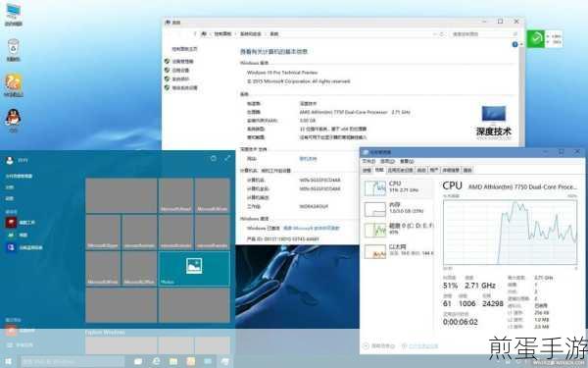588x368 pixels.
Task: Click the Windows Start button on taskbar
Action: click(x=8, y=361)
